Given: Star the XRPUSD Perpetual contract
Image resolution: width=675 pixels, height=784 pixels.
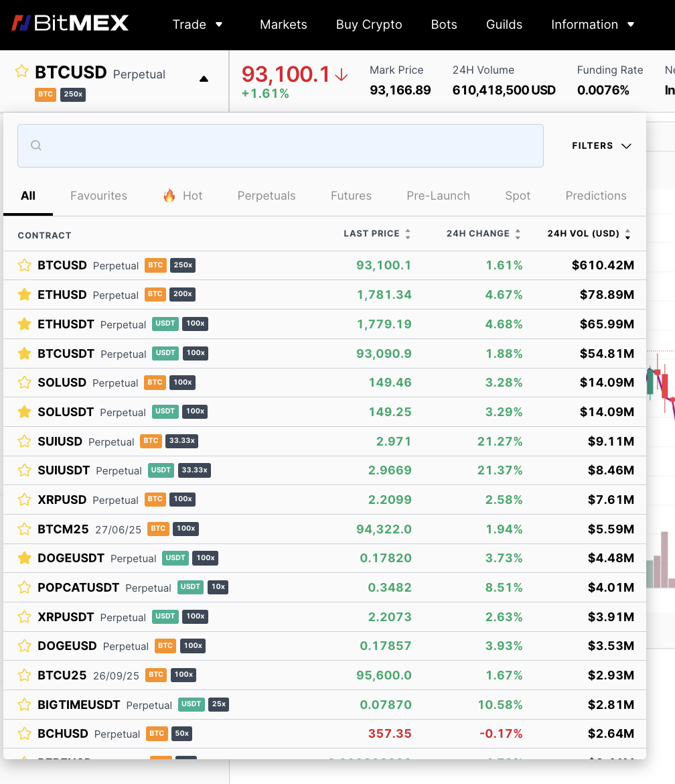Looking at the screenshot, I should (25, 499).
